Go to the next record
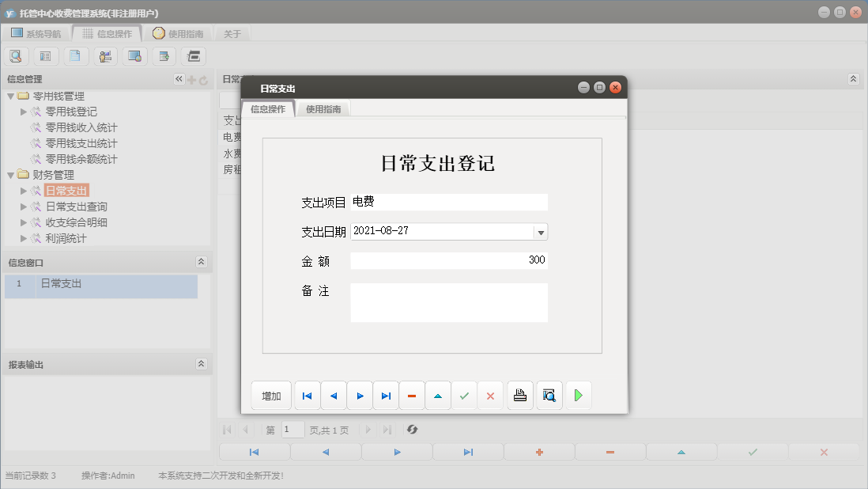Screen dimensions: 868x489 360,396
